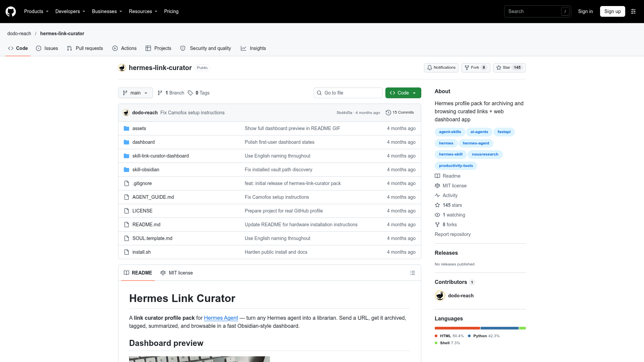Click the repository owner avatar beside title

click(122, 68)
